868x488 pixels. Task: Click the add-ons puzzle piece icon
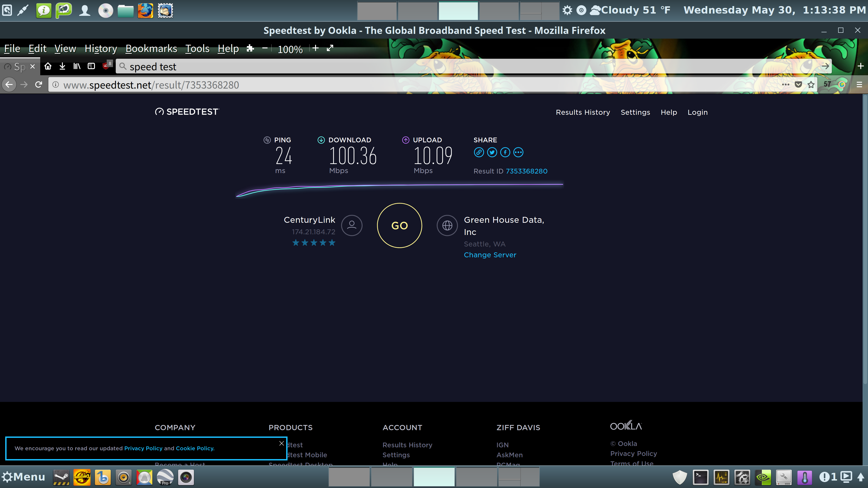[x=250, y=49]
